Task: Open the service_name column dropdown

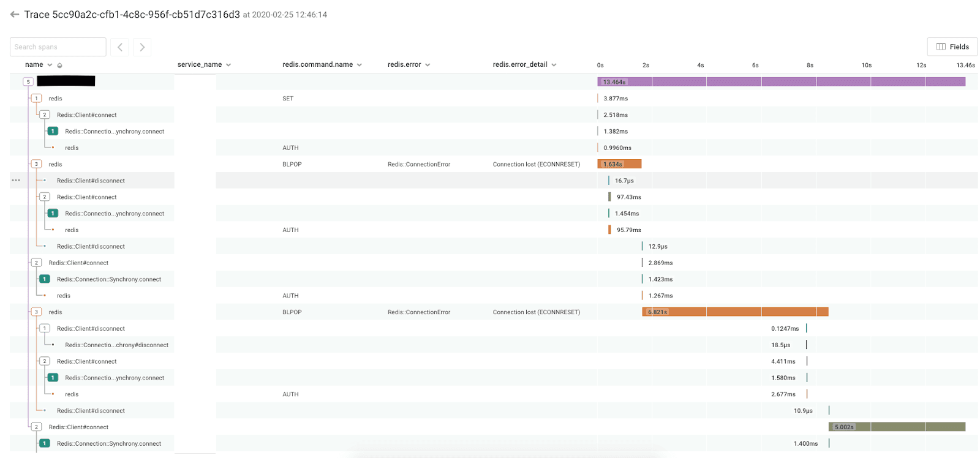Action: [x=228, y=65]
